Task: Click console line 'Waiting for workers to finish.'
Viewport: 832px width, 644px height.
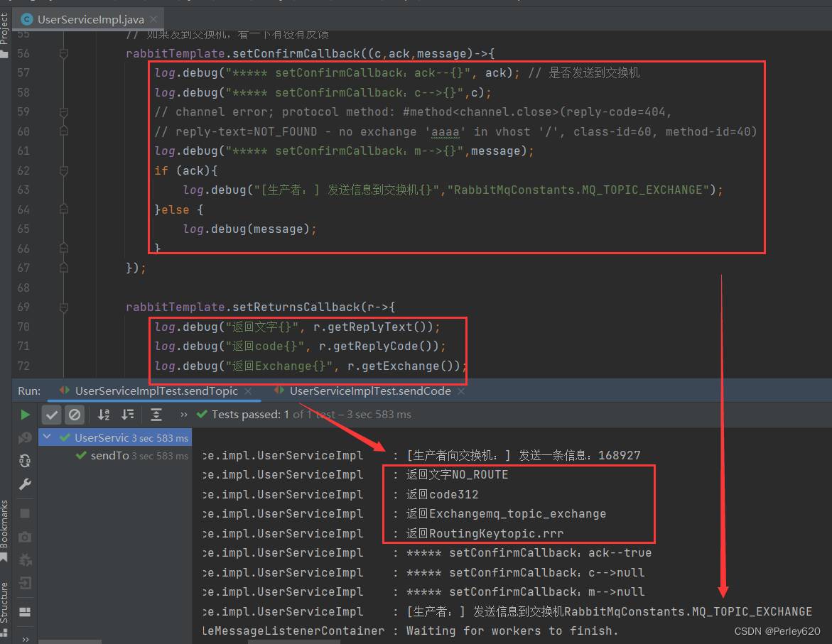Action: point(512,631)
